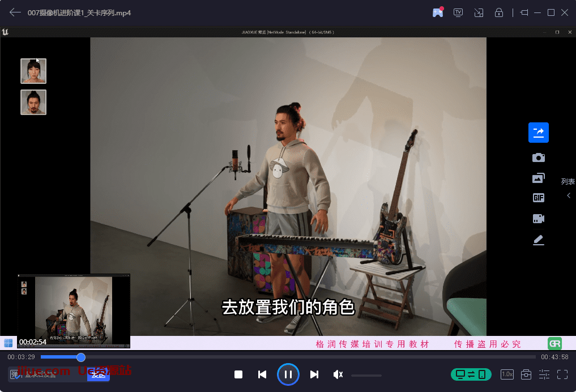Viewport: 576px width, 392px height.
Task: Open the pencil annotation tool
Action: pyautogui.click(x=538, y=240)
